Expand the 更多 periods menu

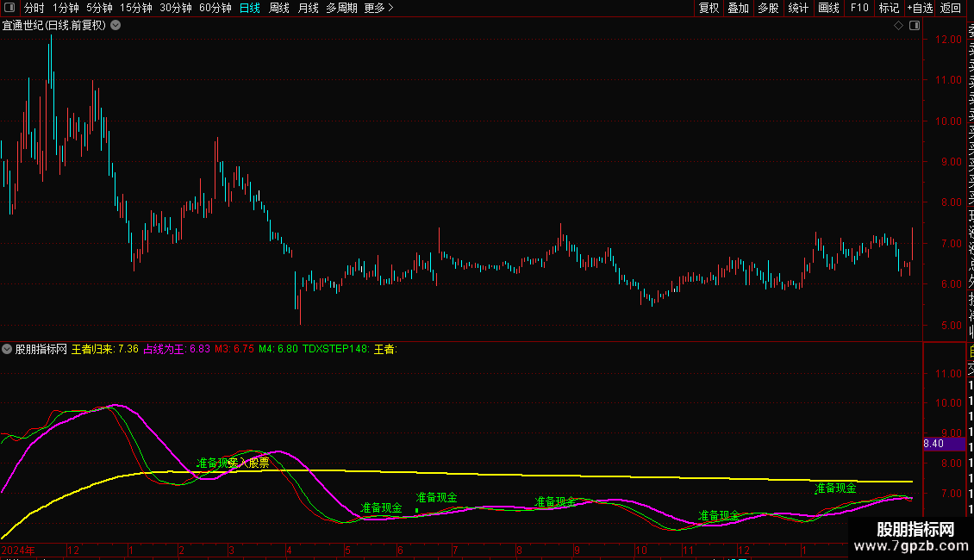(x=378, y=8)
